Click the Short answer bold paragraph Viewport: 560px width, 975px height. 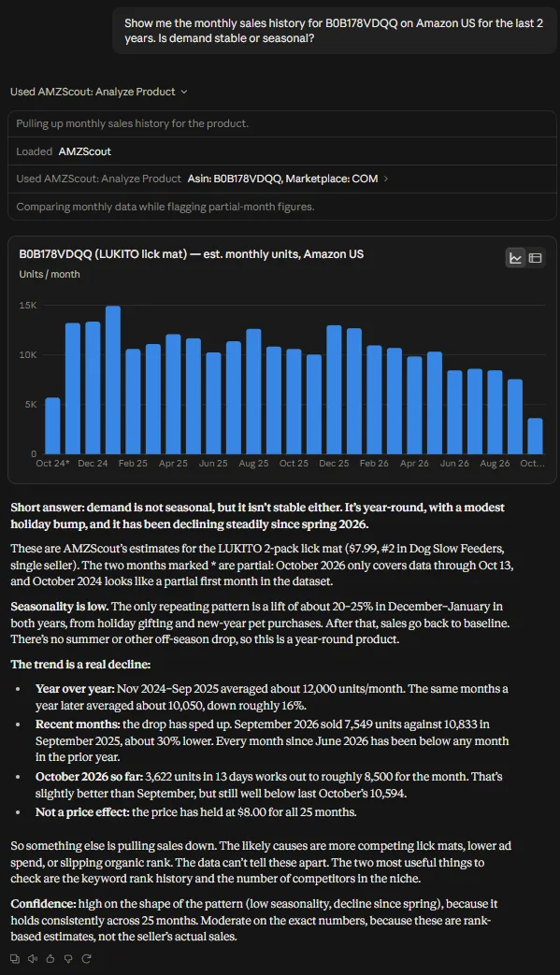tap(257, 515)
